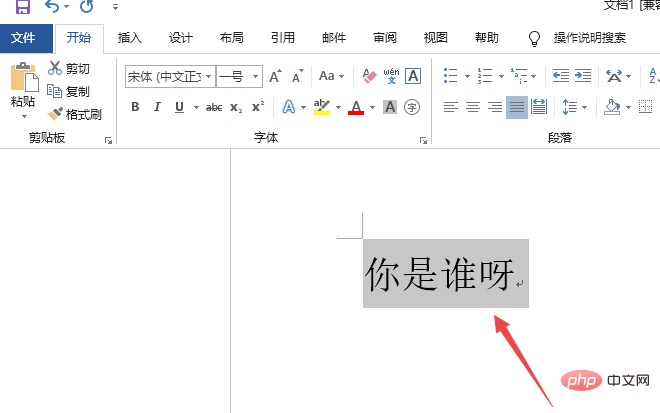The height and width of the screenshot is (413, 660).
Task: Apply character border icon
Action: (x=413, y=76)
